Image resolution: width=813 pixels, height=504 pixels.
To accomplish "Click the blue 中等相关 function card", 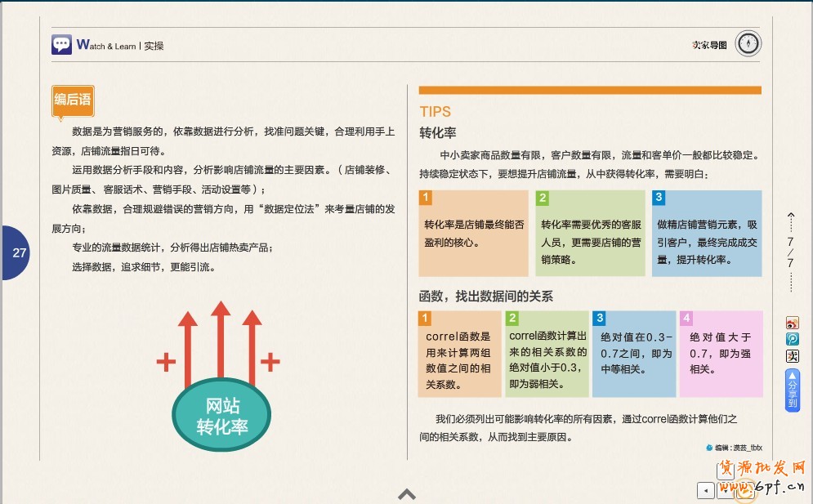I will click(635, 354).
